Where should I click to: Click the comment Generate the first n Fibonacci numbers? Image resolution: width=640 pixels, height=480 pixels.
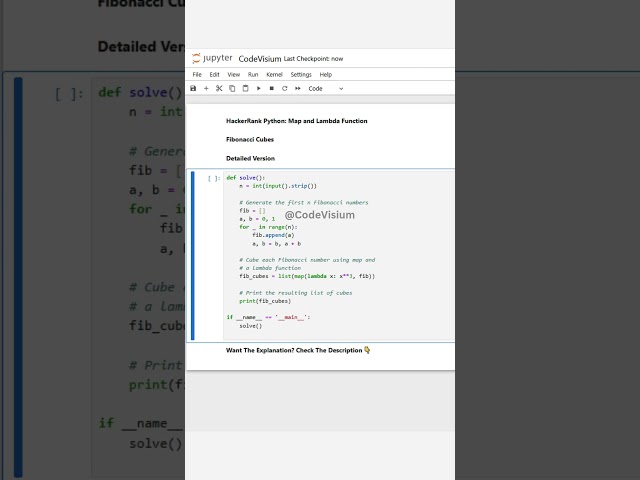click(304, 202)
